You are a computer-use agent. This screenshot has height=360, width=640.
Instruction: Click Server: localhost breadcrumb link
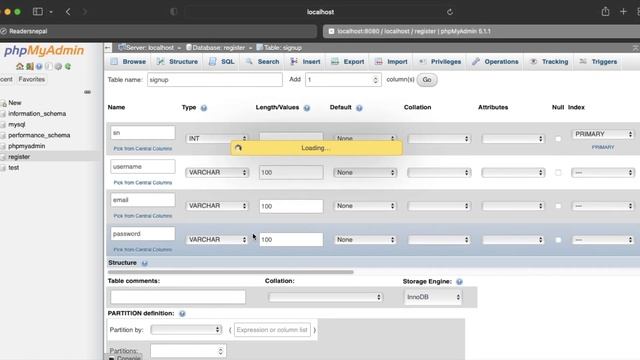(149, 48)
